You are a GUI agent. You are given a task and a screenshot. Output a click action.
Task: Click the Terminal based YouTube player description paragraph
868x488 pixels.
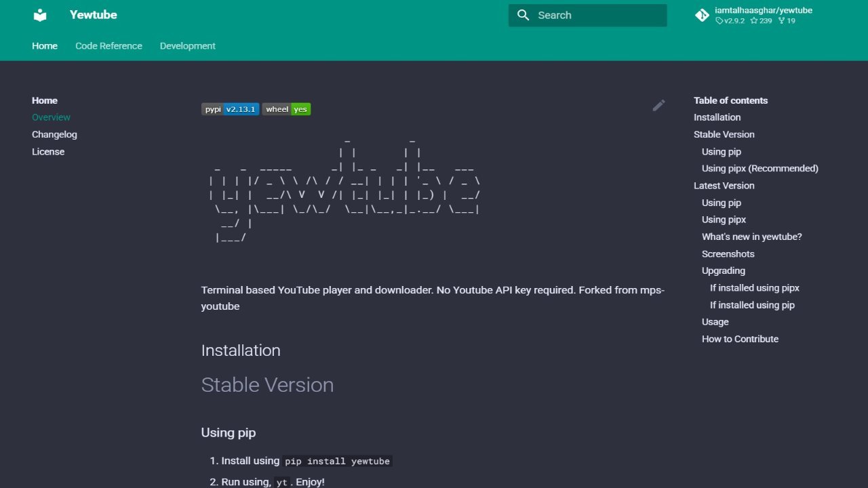click(433, 298)
